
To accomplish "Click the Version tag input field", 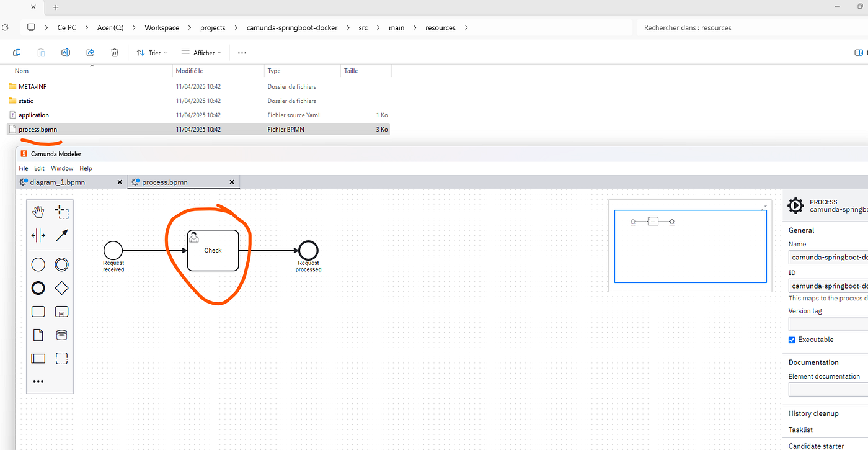I will coord(828,324).
